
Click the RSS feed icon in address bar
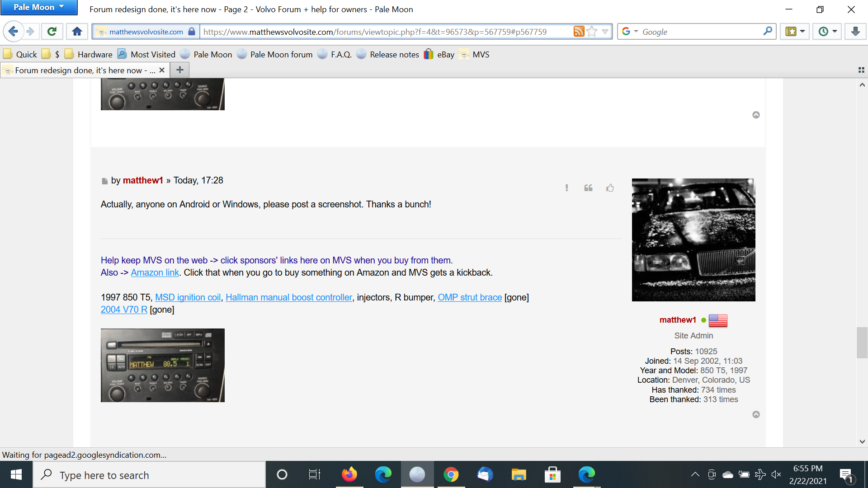579,32
